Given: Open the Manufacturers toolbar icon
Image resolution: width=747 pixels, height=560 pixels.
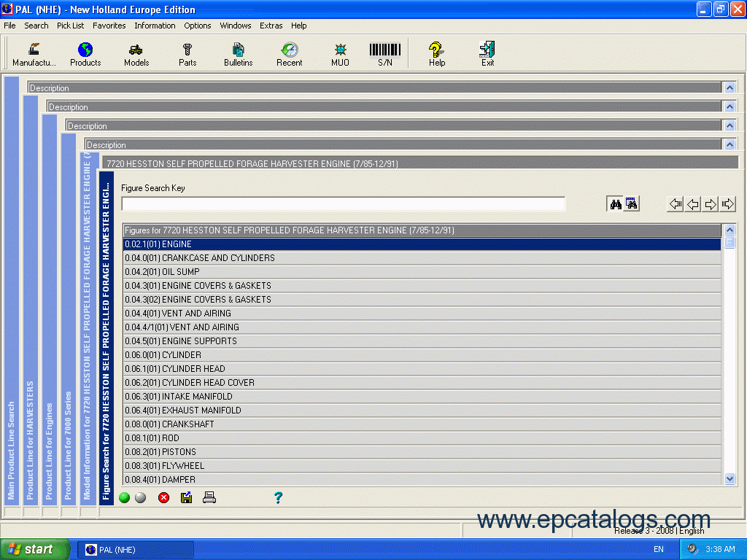Looking at the screenshot, I should 34,54.
